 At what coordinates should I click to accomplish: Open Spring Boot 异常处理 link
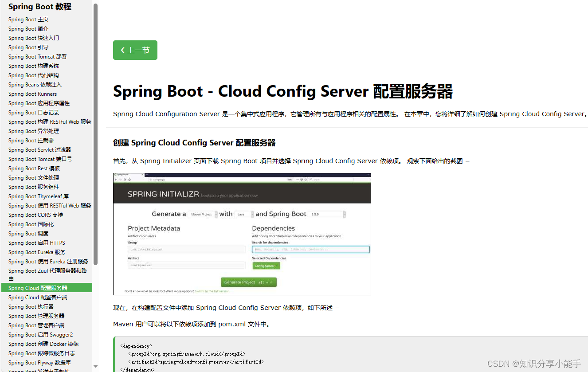click(x=34, y=131)
